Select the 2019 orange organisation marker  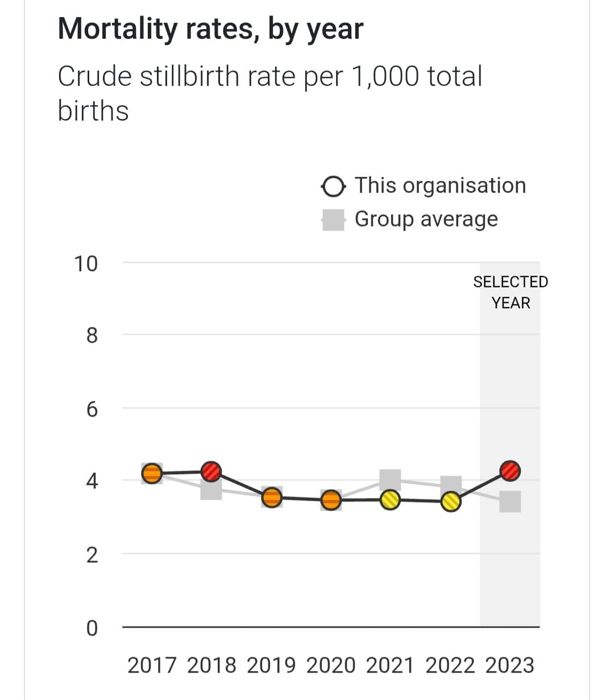point(272,497)
